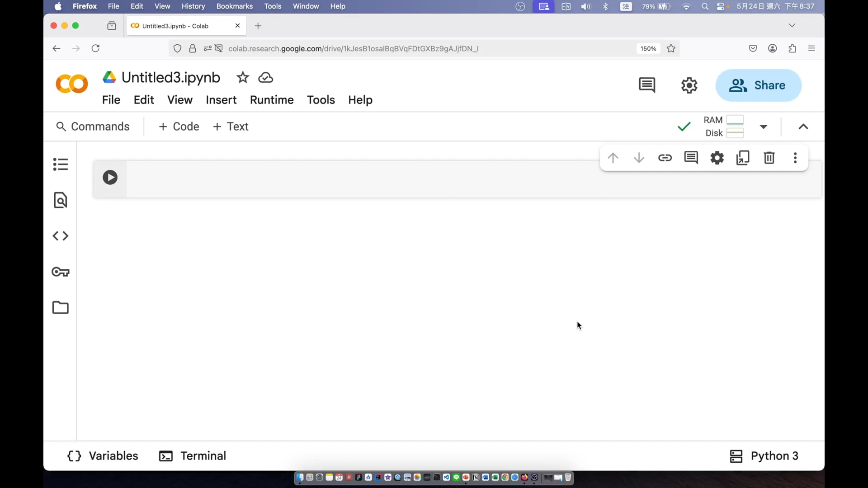868x488 pixels.
Task: Open the Files folder panel
Action: [61, 308]
